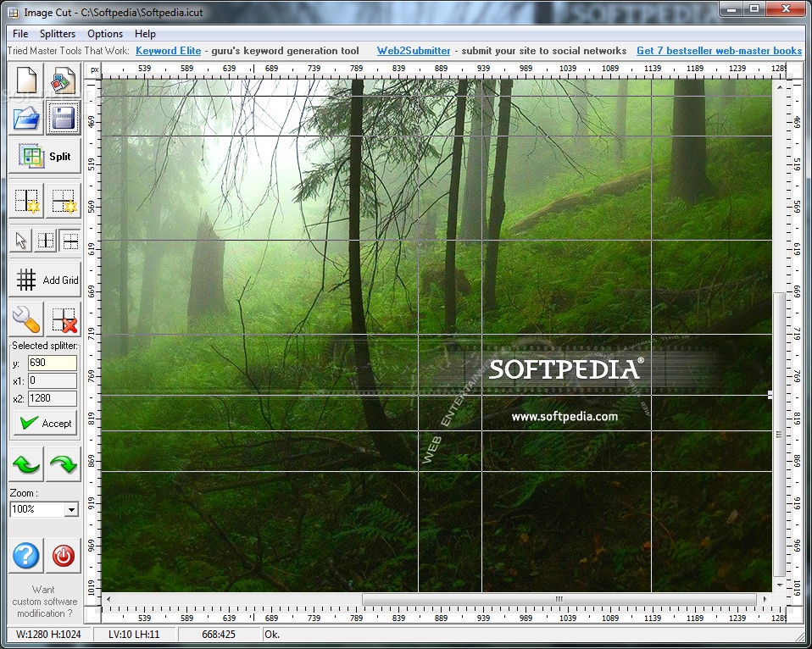Follow the Web2Submitter link

click(414, 51)
